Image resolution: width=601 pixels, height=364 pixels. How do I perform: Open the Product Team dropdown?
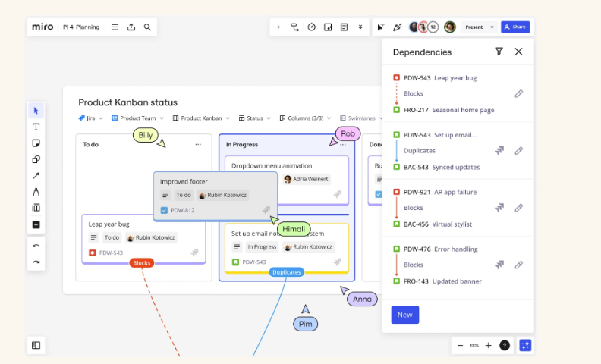137,118
